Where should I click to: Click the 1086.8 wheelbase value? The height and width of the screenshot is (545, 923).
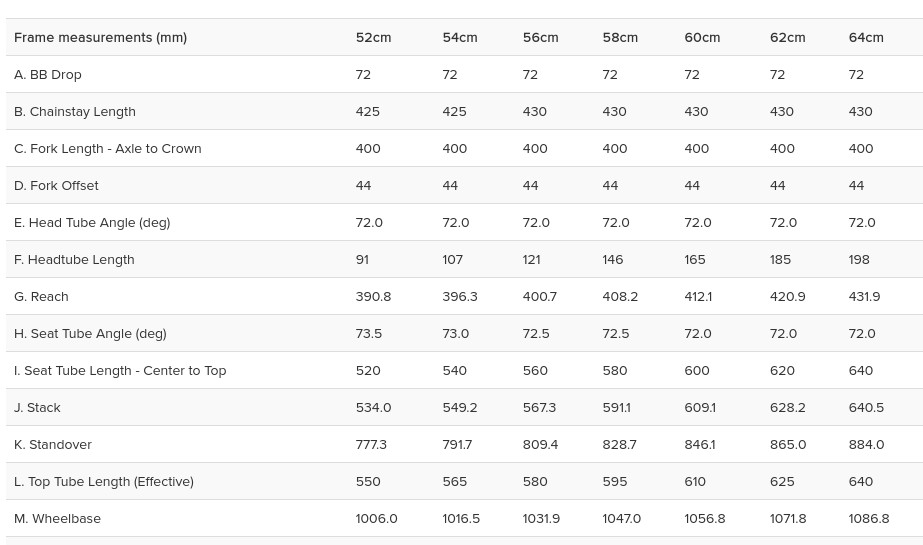(x=869, y=519)
